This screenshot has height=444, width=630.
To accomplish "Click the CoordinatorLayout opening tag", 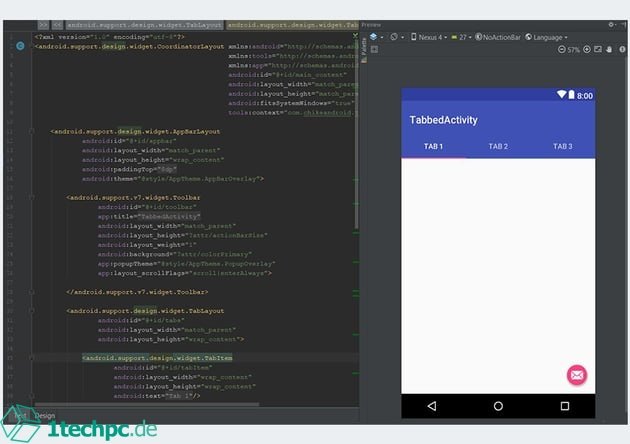I will coord(129,47).
